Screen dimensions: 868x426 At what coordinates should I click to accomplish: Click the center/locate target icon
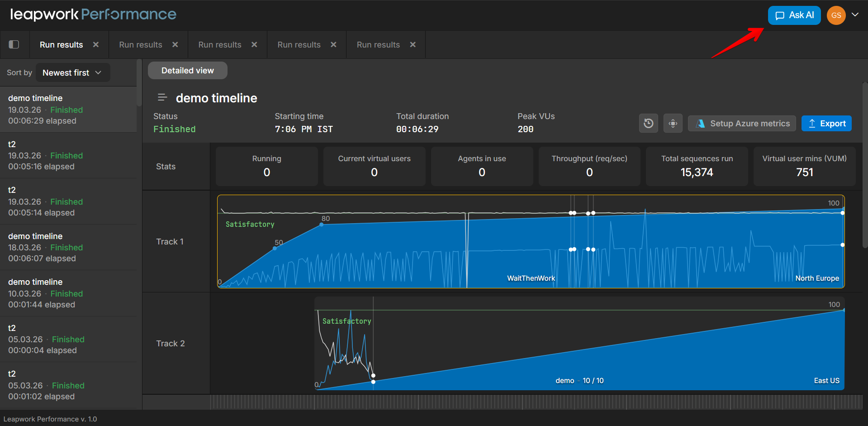point(673,124)
